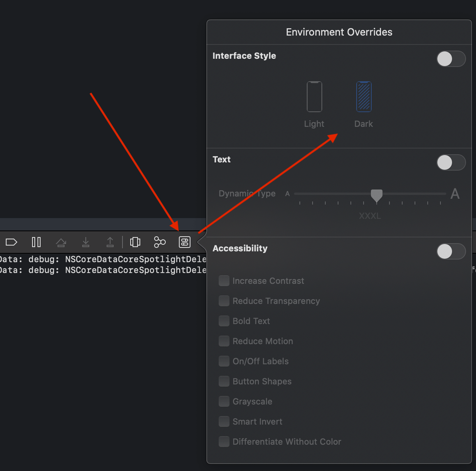Check the Smart Invert checkbox
This screenshot has height=471, width=476.
click(x=224, y=422)
